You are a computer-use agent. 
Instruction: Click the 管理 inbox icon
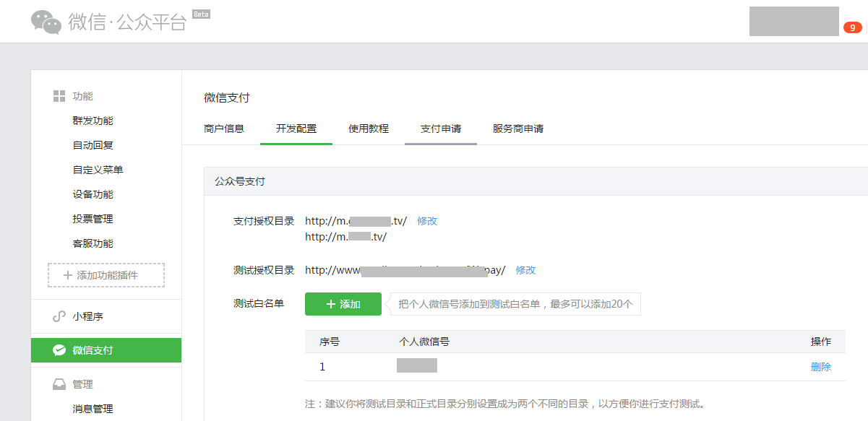tap(59, 384)
